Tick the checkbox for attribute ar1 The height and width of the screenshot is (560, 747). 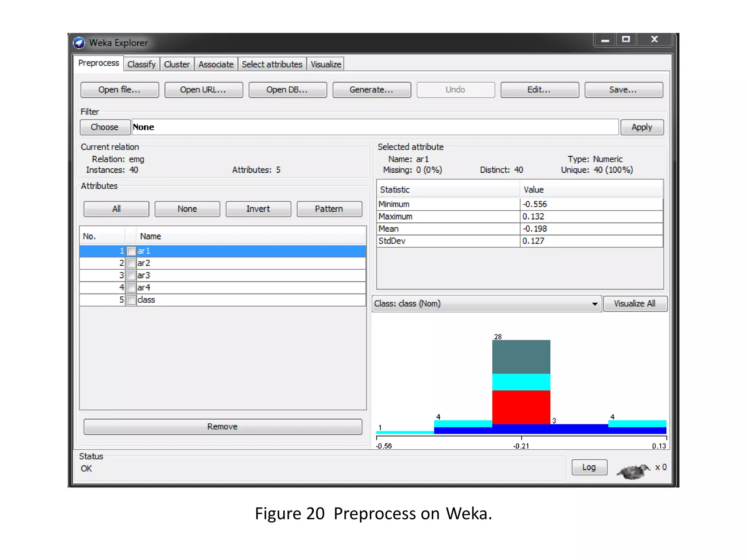131,251
